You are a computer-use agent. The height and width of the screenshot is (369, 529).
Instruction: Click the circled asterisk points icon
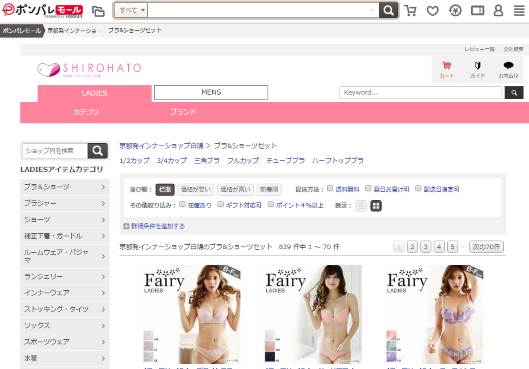(455, 11)
